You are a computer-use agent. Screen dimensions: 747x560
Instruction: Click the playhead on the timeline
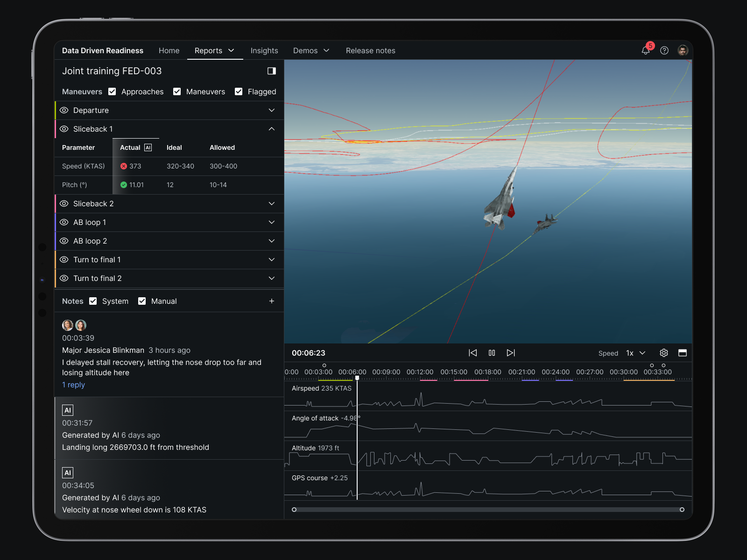[x=357, y=377]
